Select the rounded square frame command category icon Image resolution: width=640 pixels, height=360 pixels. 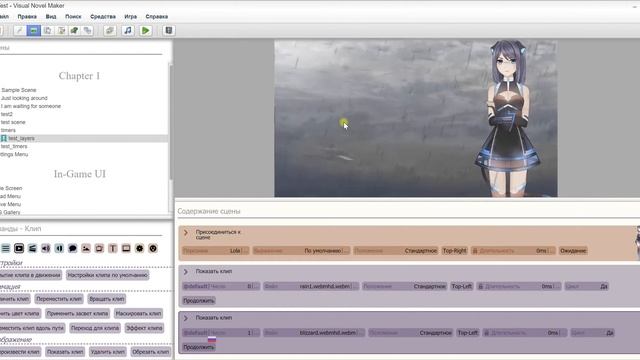(x=99, y=248)
